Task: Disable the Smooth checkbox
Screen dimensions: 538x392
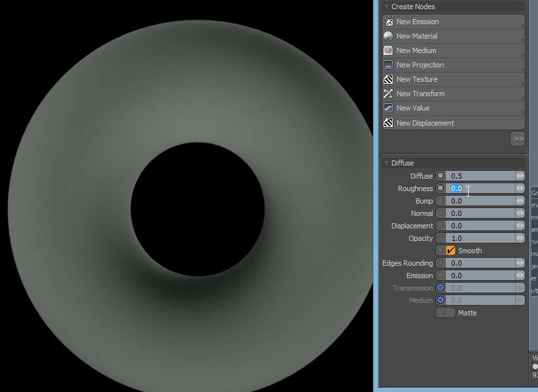Action: click(450, 251)
